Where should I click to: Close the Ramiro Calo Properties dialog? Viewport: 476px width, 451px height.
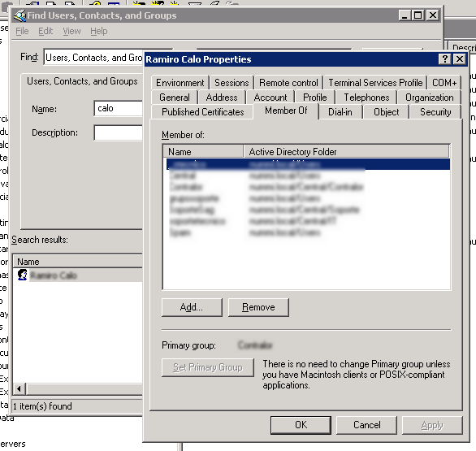(x=460, y=59)
